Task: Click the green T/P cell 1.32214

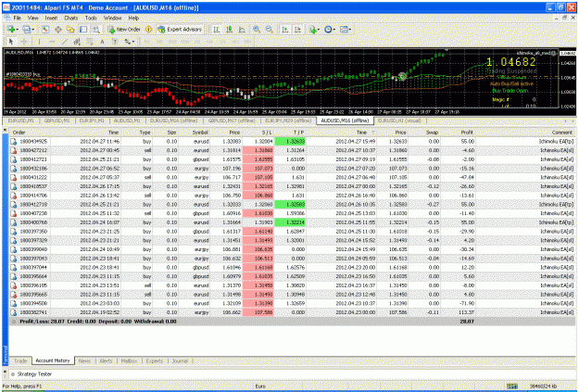Action: [x=290, y=222]
